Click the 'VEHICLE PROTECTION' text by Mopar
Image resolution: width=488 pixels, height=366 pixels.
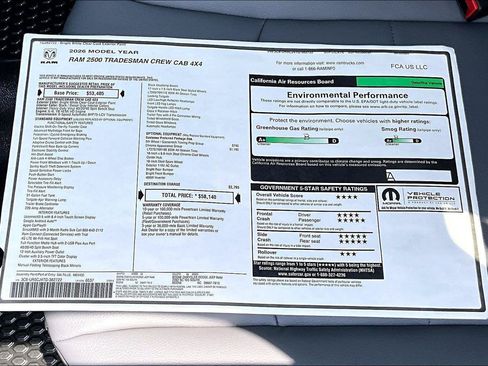tap(430, 196)
